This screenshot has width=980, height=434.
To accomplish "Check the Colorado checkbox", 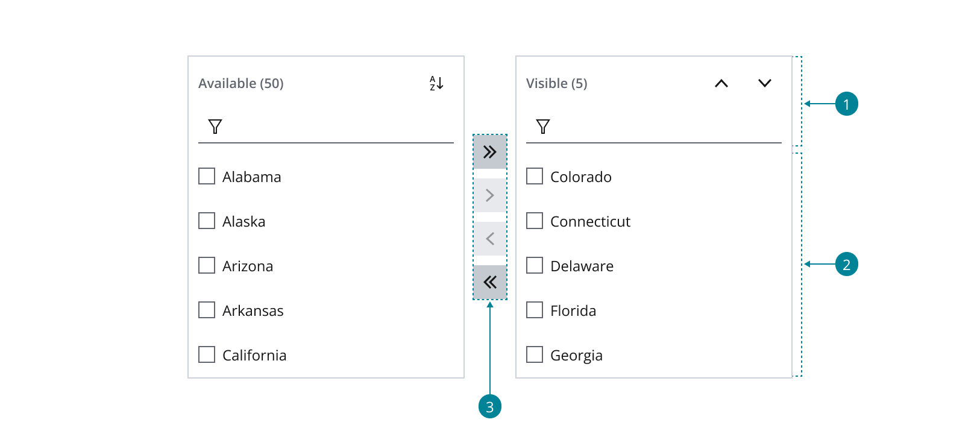I will (534, 176).
